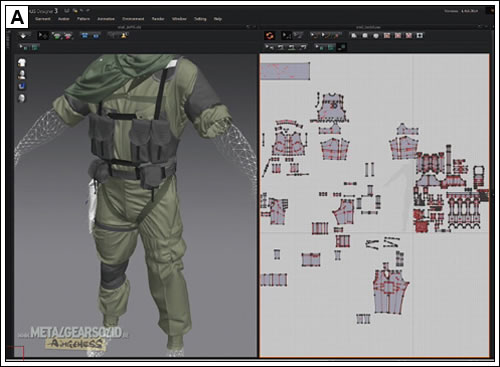Toggle the avatar display bust icon
Screen dimensions: 500x367
coord(22,74)
